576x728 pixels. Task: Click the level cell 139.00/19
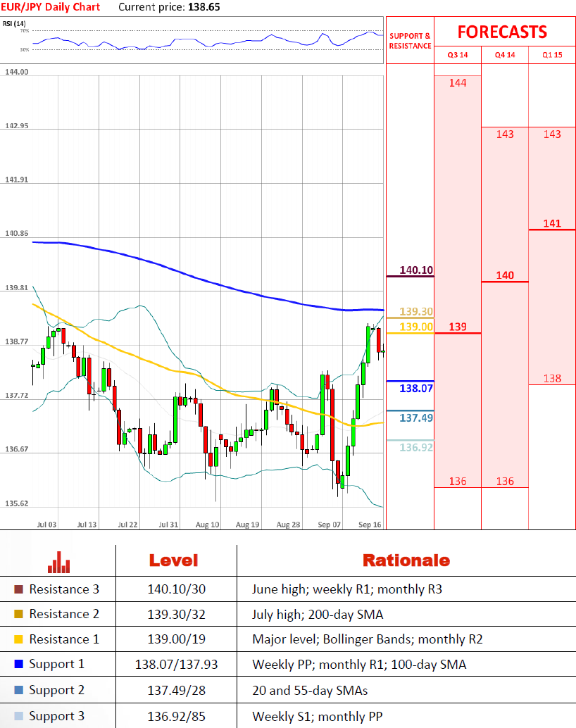coord(177,639)
